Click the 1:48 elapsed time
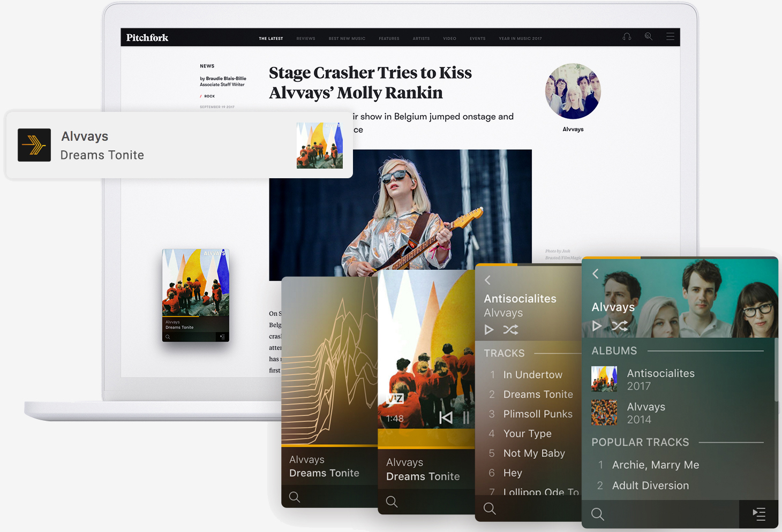Image resolution: width=782 pixels, height=532 pixels. pyautogui.click(x=395, y=419)
